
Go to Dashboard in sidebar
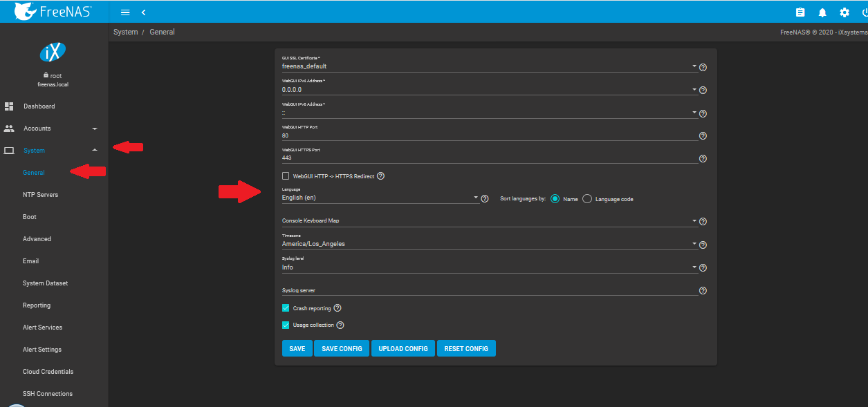coord(39,106)
